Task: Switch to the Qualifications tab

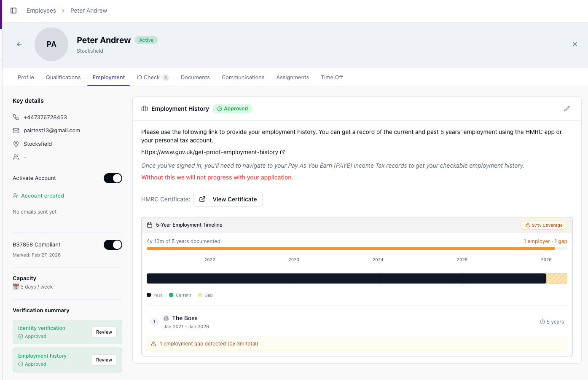Action: pos(63,78)
